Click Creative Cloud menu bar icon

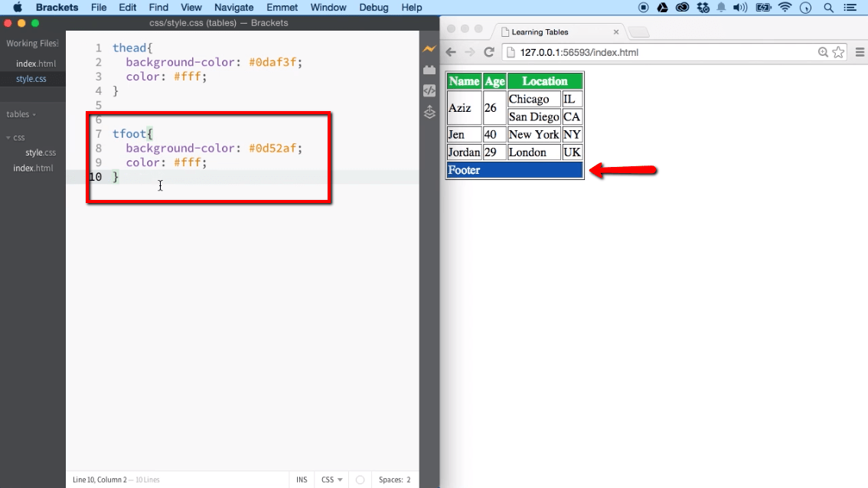682,7
